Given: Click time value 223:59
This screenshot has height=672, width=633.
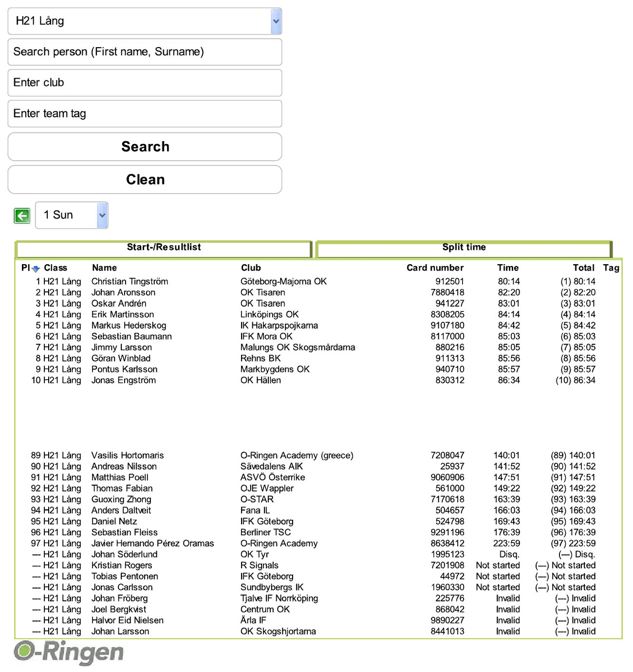Looking at the screenshot, I should 506,543.
